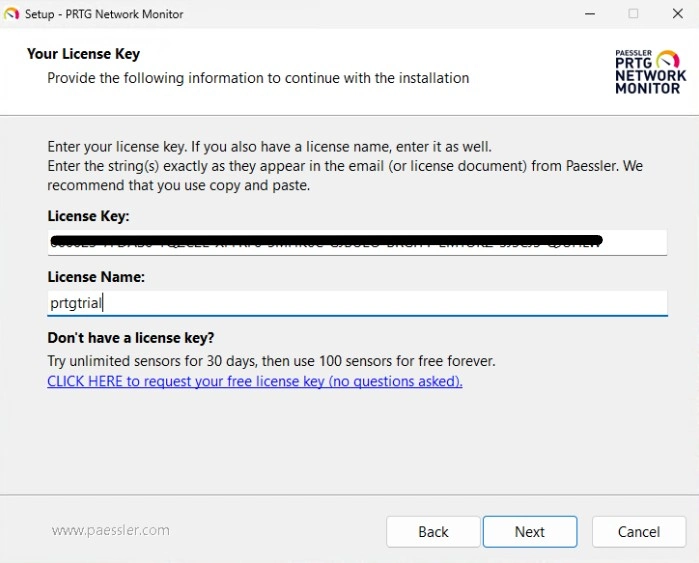Click the "License Key:" label
The width and height of the screenshot is (699, 563).
88,216
